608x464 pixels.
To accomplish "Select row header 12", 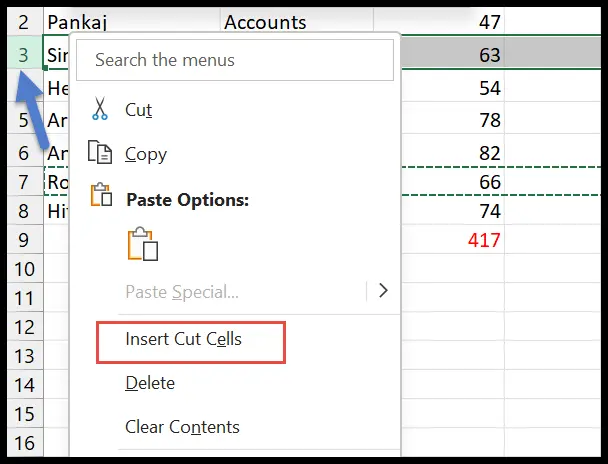I will [24, 327].
